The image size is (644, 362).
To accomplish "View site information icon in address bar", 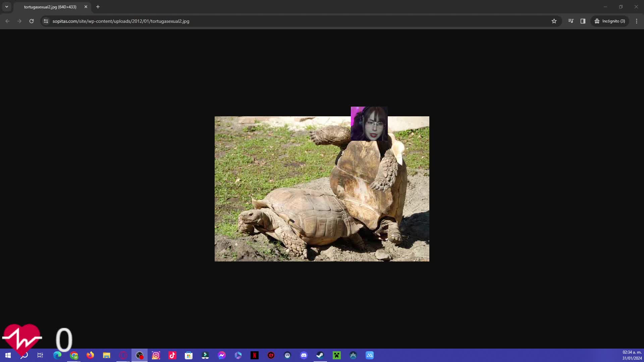I will coord(46,21).
